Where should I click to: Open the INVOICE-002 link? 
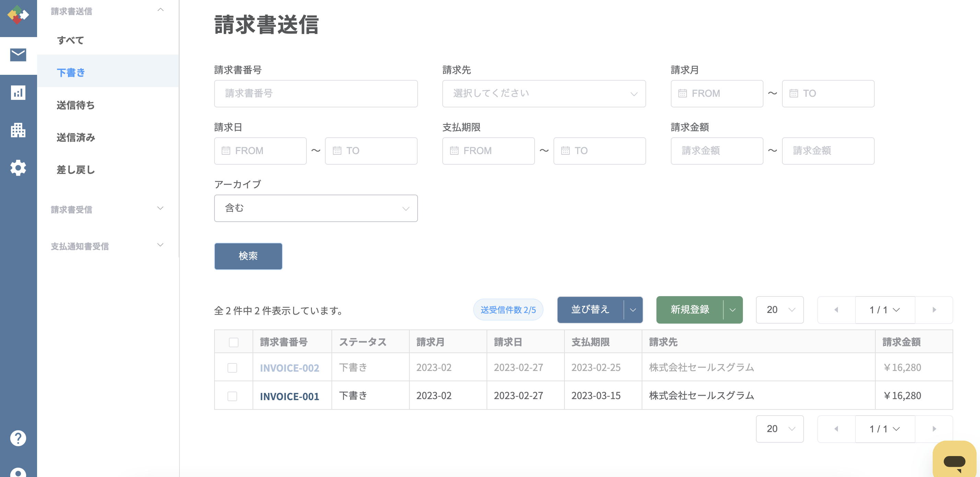click(289, 368)
